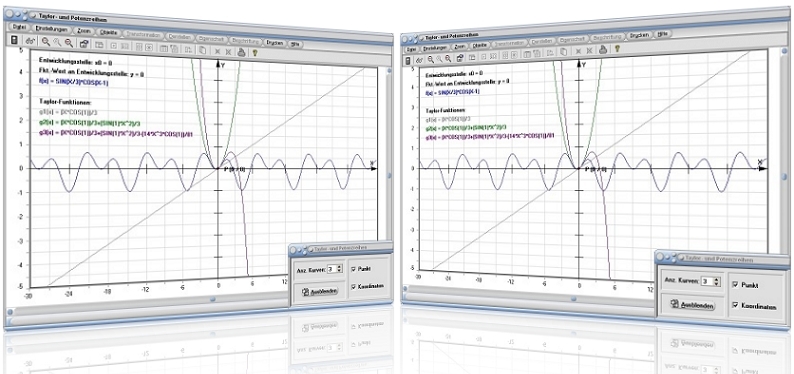The height and width of the screenshot is (374, 794).
Task: Increase the Anz. Kurven spinner in the right dialog
Action: [x=716, y=279]
